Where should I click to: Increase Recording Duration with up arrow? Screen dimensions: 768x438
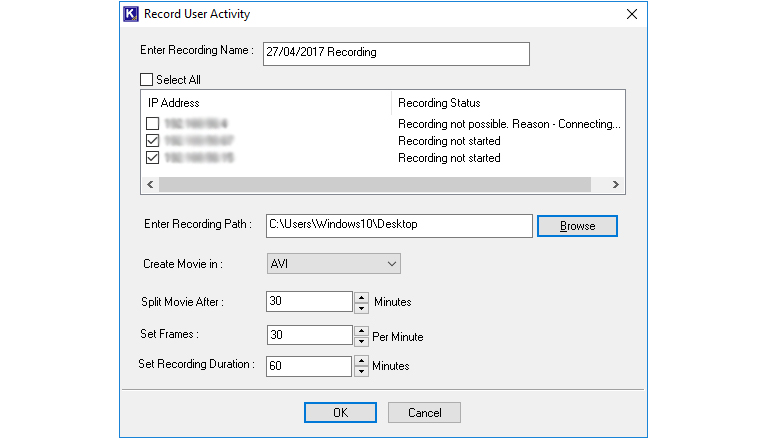coord(361,362)
